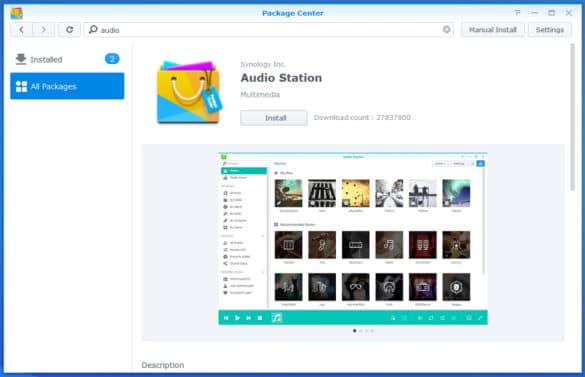The image size is (585, 377).
Task: Click the Audio Station screenshot preview
Action: pyautogui.click(x=353, y=239)
